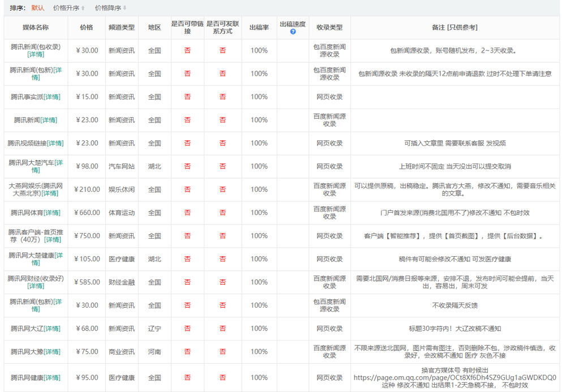The height and width of the screenshot is (392, 566).
Task: View 详情 of the ¥23.00 腾讯新闻 row
Action: pyautogui.click(x=49, y=120)
